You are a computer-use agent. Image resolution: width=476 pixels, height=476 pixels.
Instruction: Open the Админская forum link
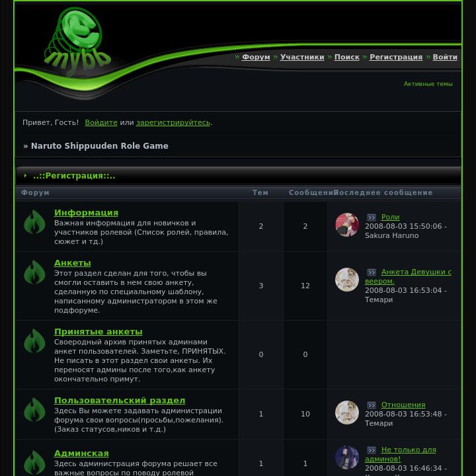point(81,454)
